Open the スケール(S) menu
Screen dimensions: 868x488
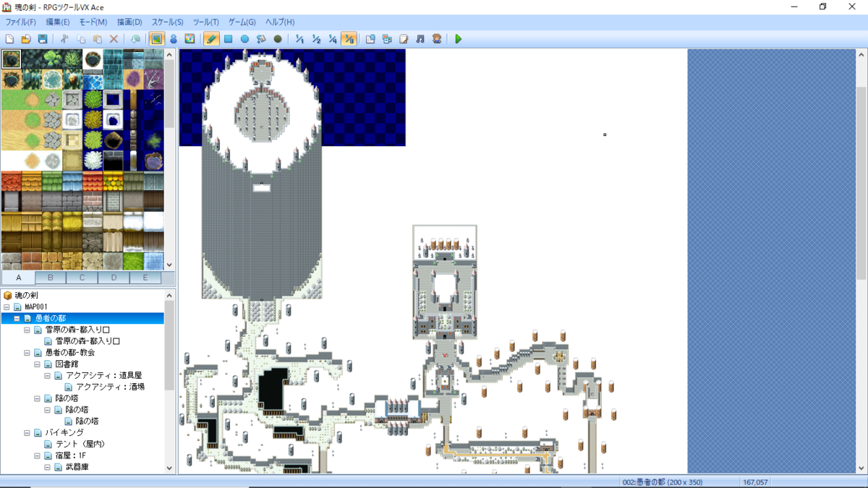pos(167,22)
